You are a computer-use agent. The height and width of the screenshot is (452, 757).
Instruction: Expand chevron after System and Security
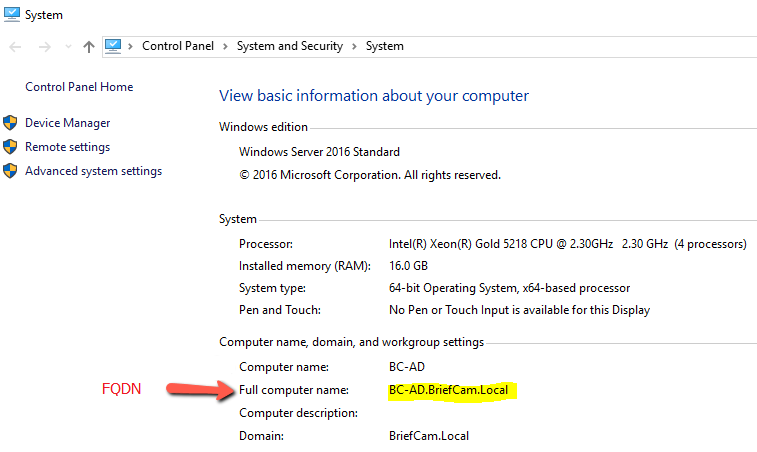coord(354,46)
